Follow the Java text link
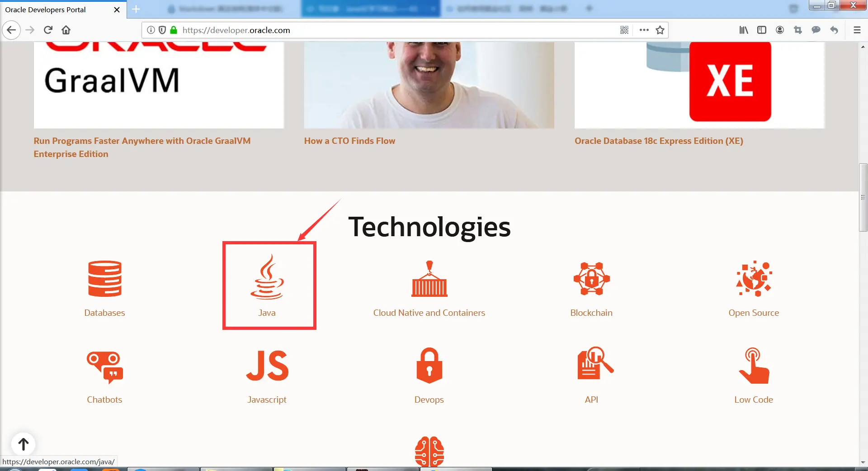The width and height of the screenshot is (868, 471). pos(267,313)
